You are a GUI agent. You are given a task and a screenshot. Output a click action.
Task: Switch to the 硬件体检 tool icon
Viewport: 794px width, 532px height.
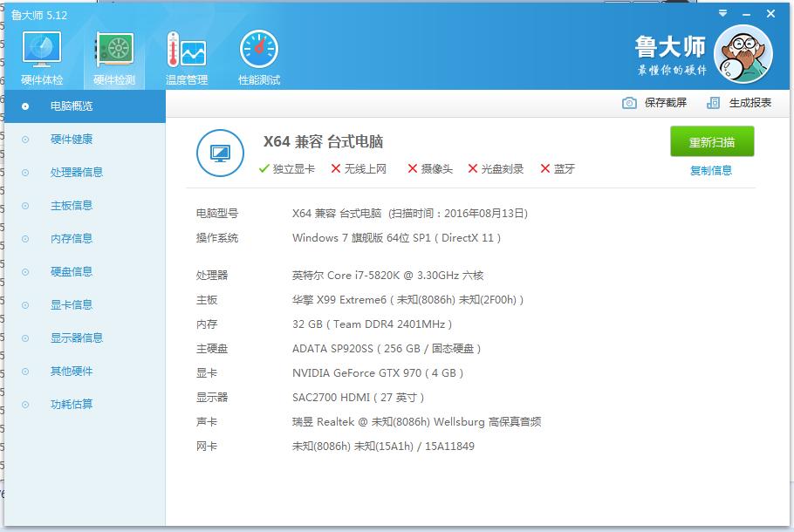(40, 50)
